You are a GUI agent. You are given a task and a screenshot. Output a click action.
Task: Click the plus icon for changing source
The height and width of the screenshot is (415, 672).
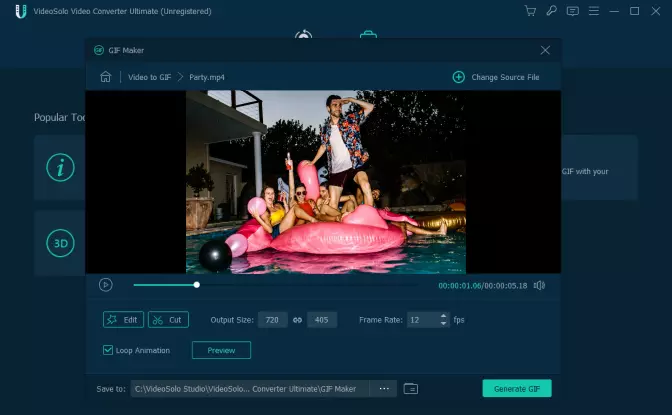tap(459, 77)
